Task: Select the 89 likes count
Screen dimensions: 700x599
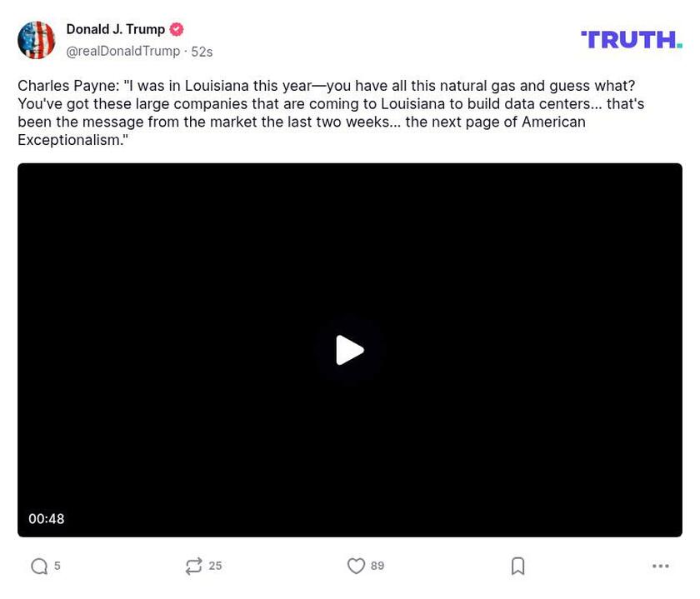Action: pyautogui.click(x=377, y=565)
